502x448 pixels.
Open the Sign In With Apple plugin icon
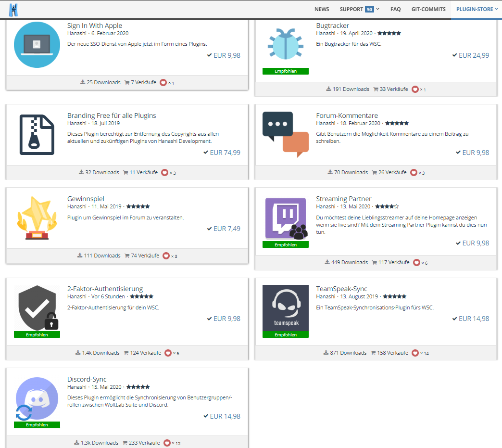[x=37, y=44]
